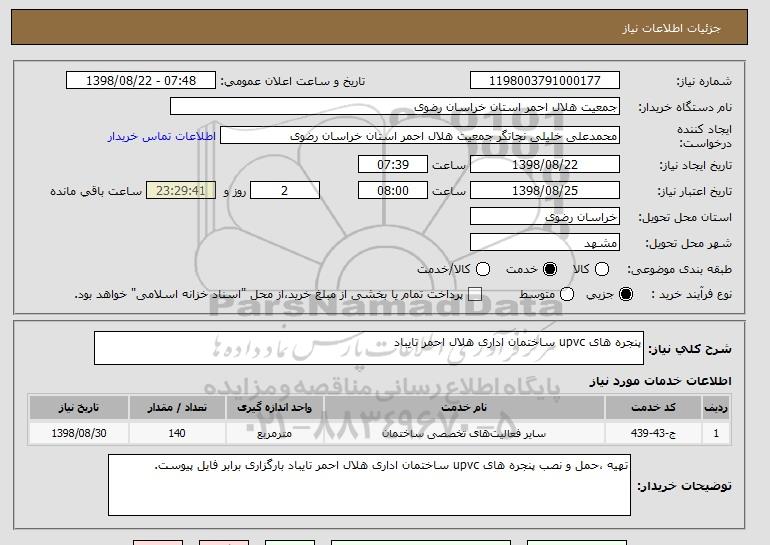Click the request creator name field
This screenshot has height=545, width=770.
[420, 136]
